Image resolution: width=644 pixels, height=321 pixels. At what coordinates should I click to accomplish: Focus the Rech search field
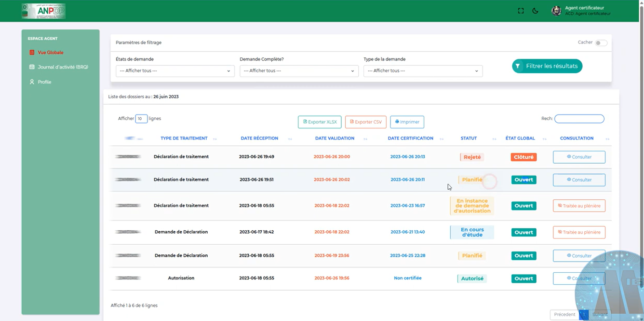579,119
